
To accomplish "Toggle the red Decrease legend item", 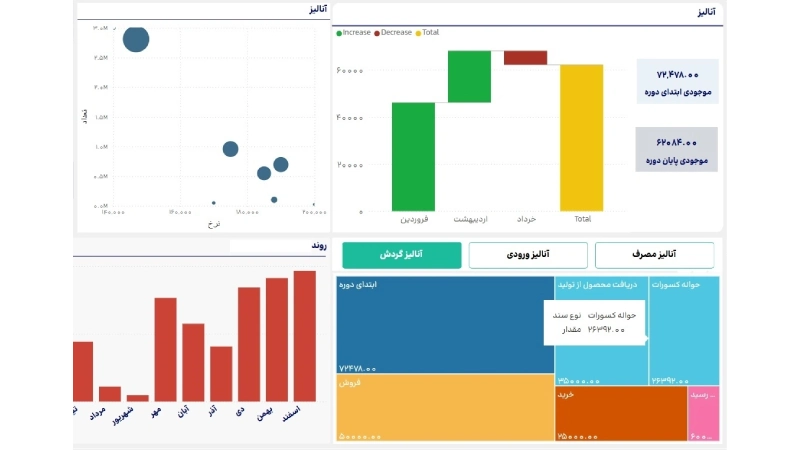I will pyautogui.click(x=393, y=33).
